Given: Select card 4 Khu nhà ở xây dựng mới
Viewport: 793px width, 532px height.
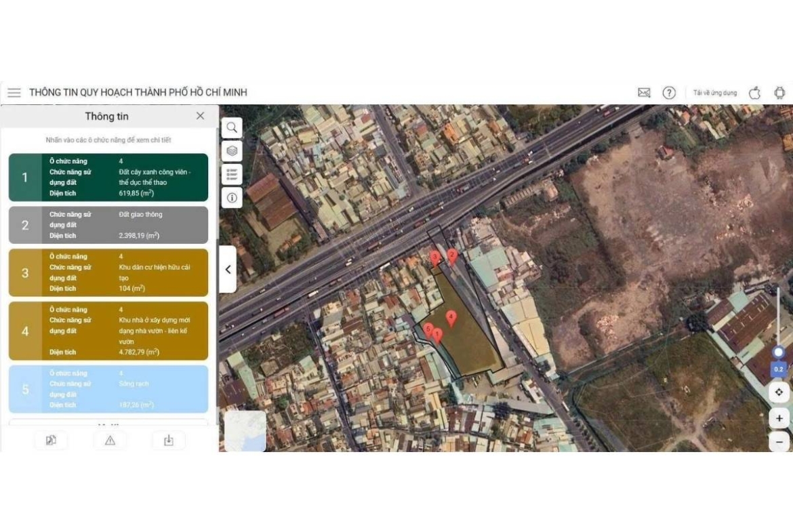Looking at the screenshot, I should pyautogui.click(x=108, y=331).
